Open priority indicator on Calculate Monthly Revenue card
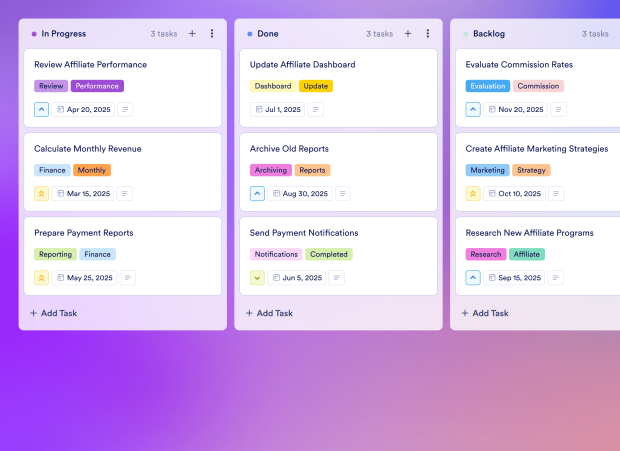 (41, 194)
